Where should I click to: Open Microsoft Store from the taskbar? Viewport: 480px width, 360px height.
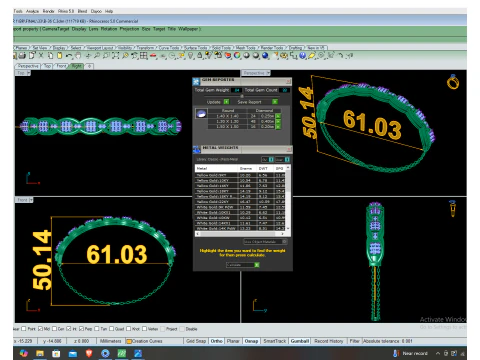pyautogui.click(x=56, y=353)
